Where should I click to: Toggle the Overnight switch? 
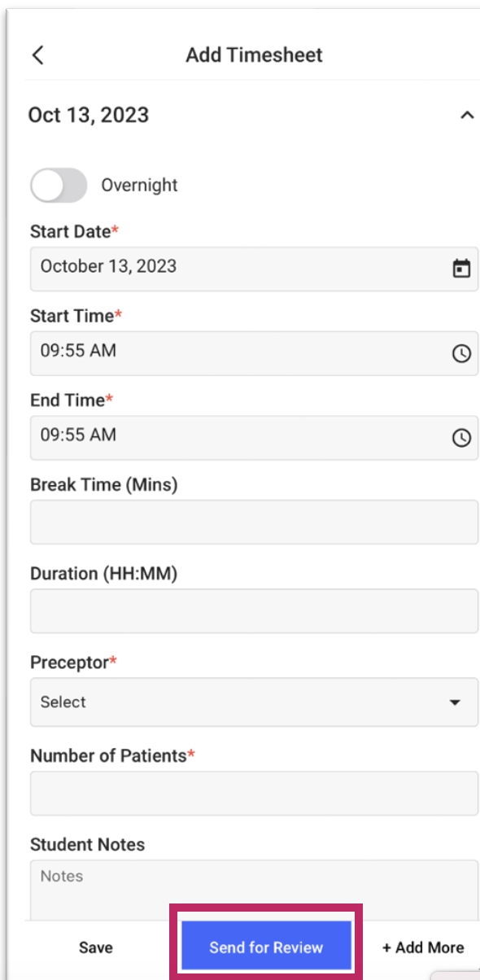[59, 185]
